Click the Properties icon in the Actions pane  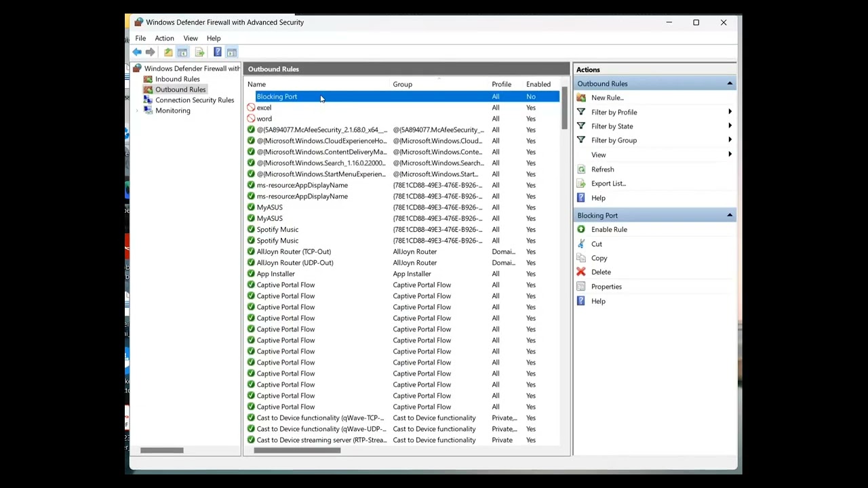click(x=581, y=287)
